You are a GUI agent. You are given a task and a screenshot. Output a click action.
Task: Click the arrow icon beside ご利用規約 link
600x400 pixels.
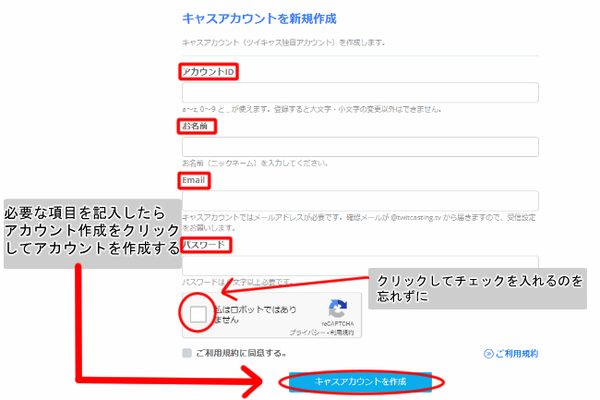[488, 354]
